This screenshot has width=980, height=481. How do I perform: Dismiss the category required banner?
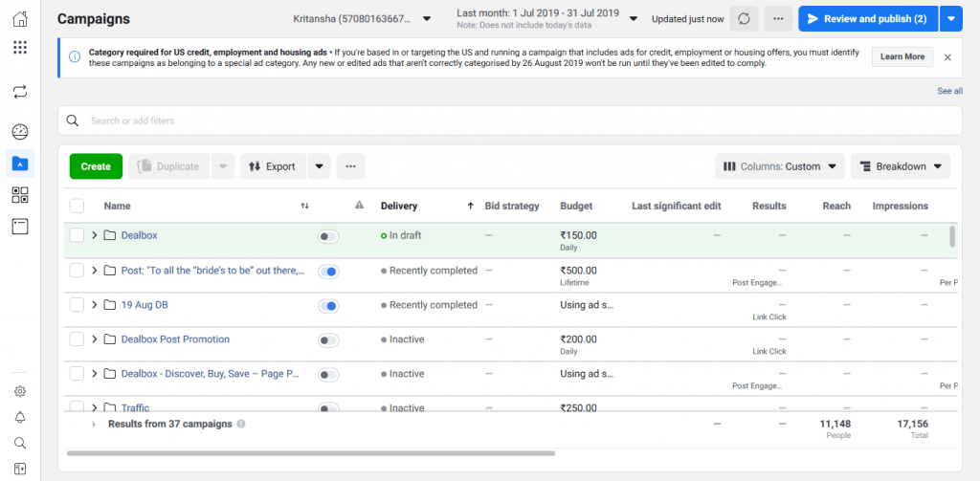point(947,56)
